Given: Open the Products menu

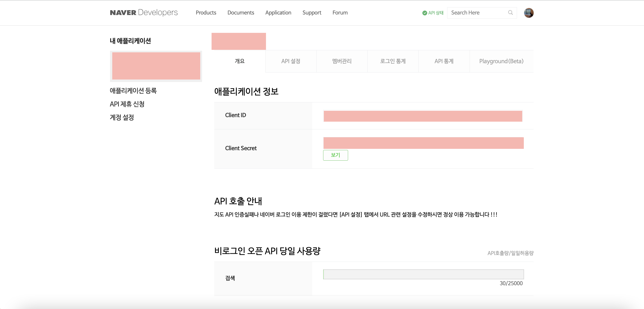Looking at the screenshot, I should point(206,12).
